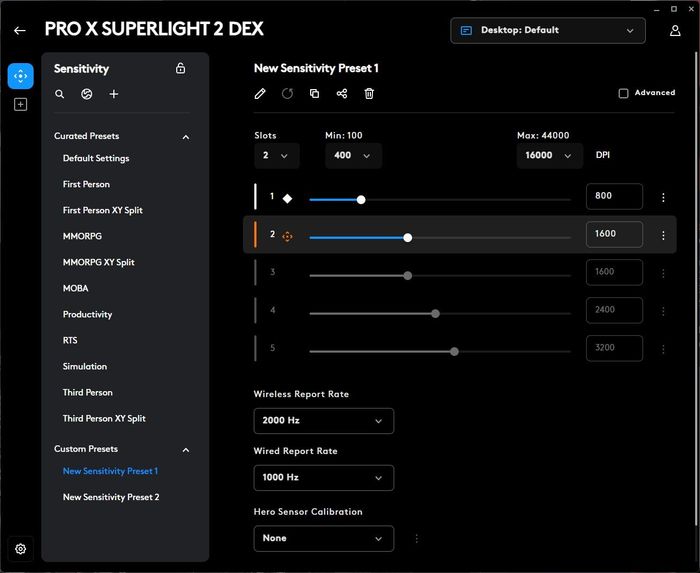Open the Desktop: Default profile dropdown
Viewport: 700px width, 573px height.
tap(548, 30)
